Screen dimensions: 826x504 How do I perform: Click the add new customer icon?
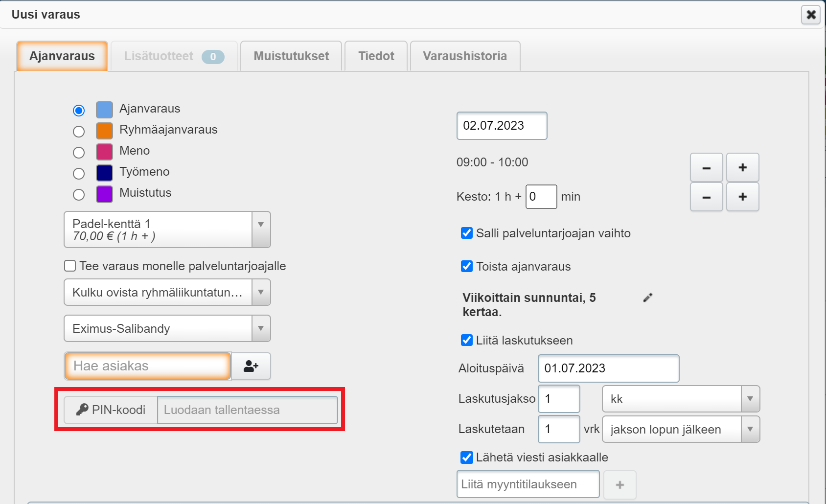(x=251, y=366)
